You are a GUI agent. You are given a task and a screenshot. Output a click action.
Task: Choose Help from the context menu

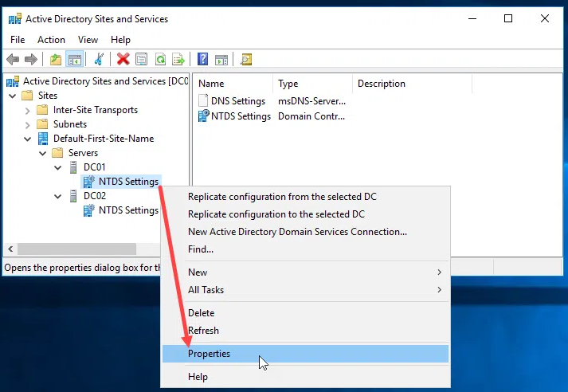[x=305, y=377]
